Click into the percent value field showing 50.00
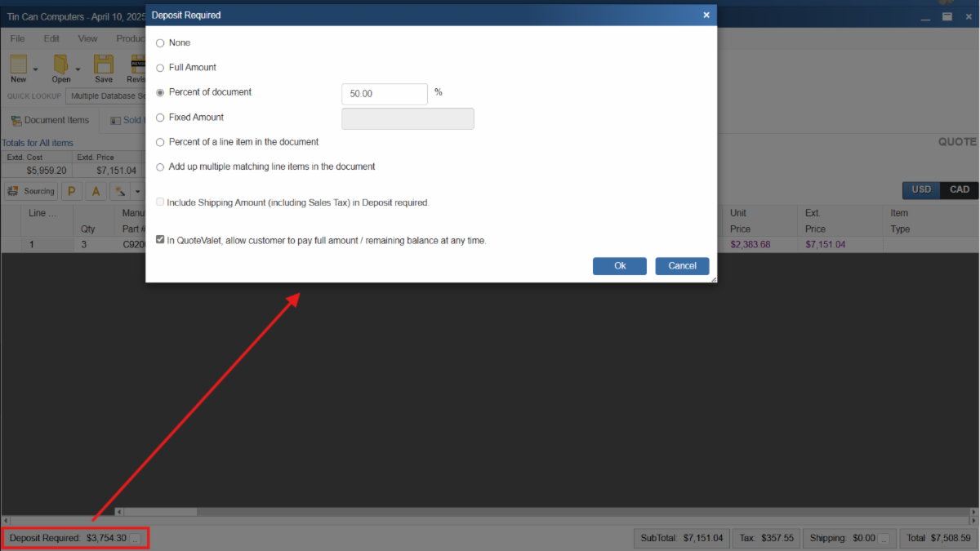This screenshot has height=551, width=980. coord(385,94)
